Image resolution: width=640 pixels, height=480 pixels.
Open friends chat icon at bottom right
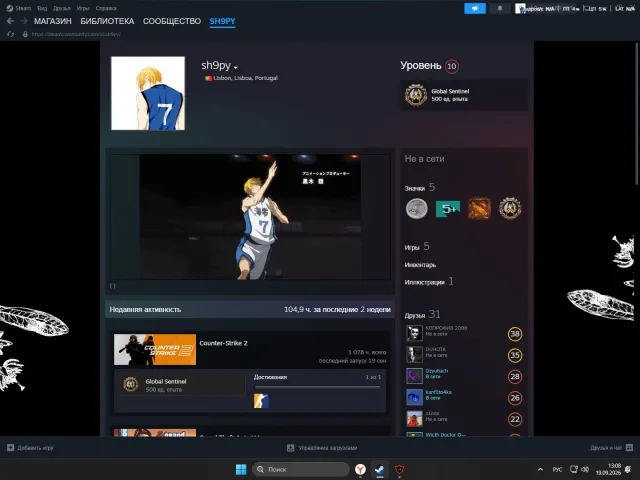click(x=629, y=448)
